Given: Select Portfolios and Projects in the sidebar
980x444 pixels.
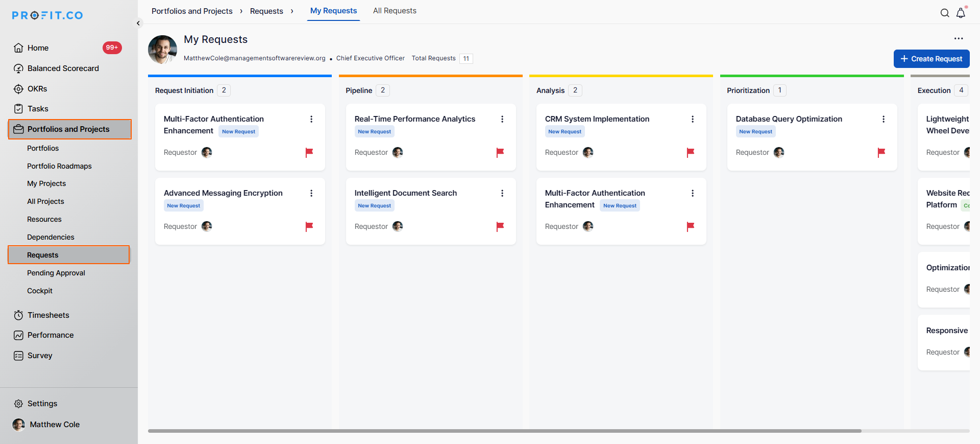Looking at the screenshot, I should click(x=70, y=129).
